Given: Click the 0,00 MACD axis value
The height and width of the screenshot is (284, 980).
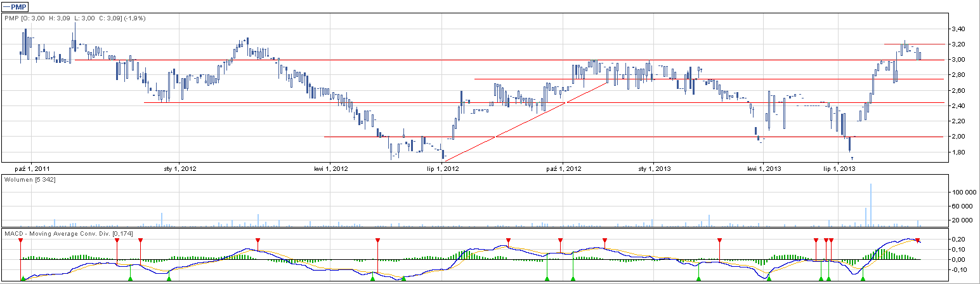Looking at the screenshot, I should (x=957, y=259).
